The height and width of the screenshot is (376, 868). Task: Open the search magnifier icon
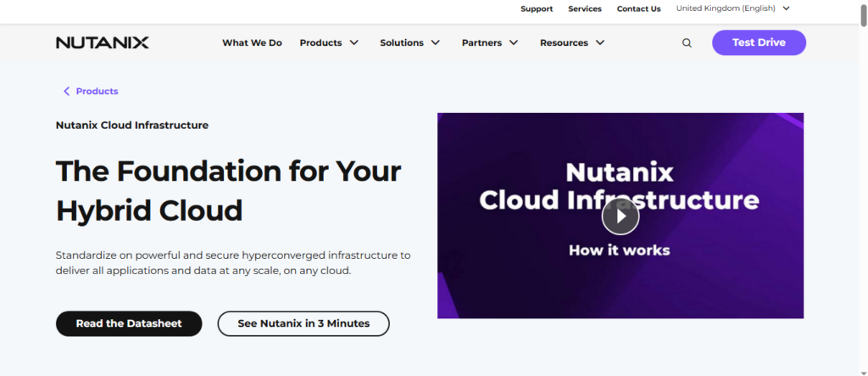[687, 42]
